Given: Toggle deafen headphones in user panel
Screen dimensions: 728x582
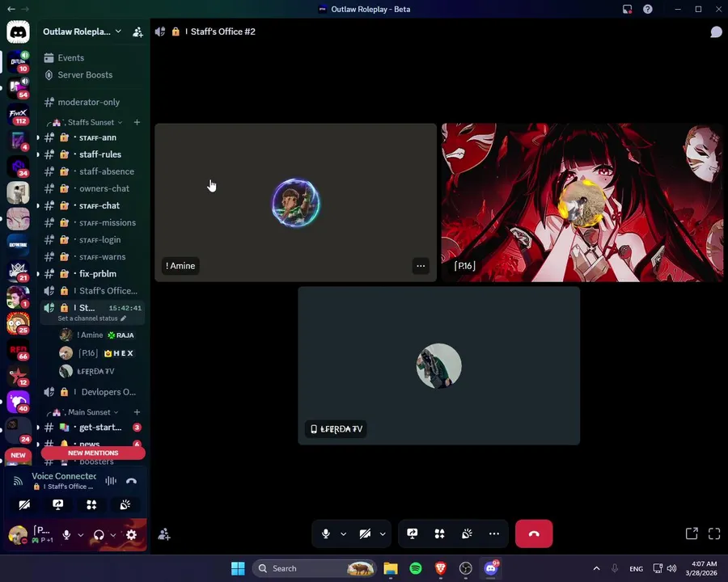Looking at the screenshot, I should click(x=99, y=534).
